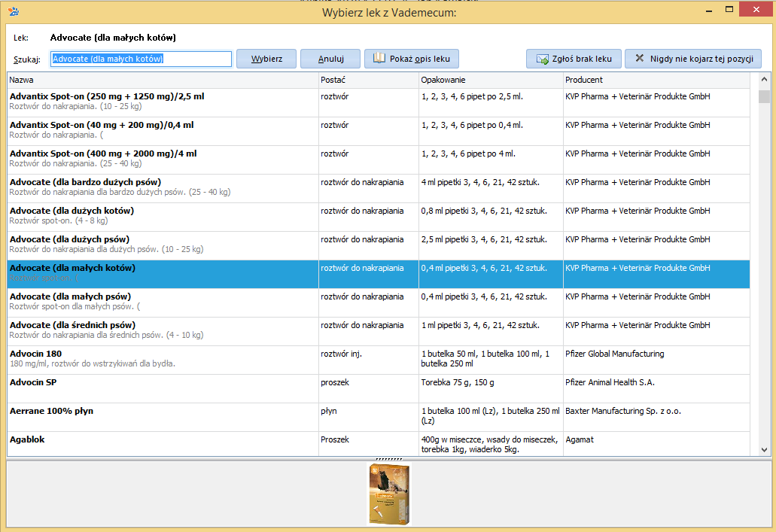Report missing drug via Zgłoś brak leku
Screen dimensions: 776x532
[574, 59]
